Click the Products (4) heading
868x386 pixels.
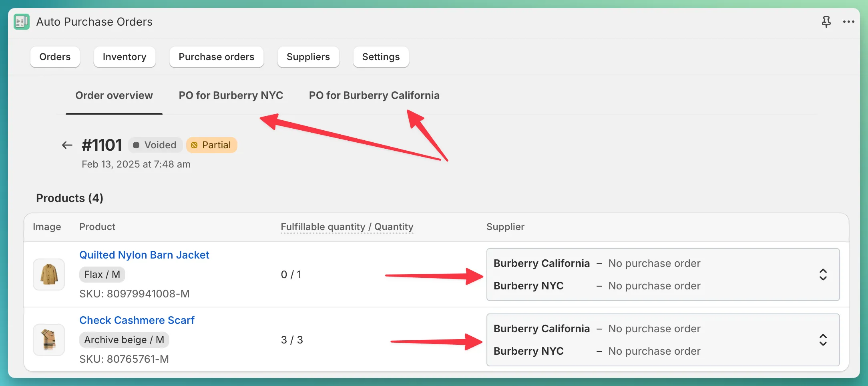(x=70, y=198)
